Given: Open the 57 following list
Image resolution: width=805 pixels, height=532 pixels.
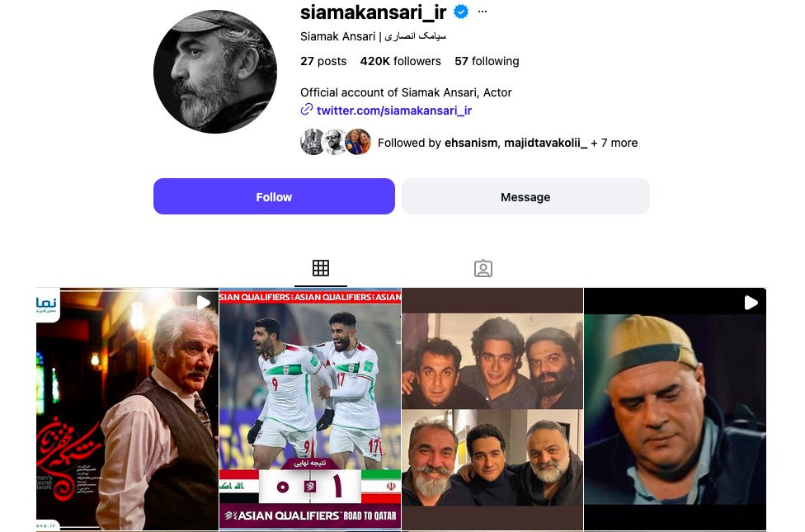Looking at the screenshot, I should coord(487,61).
